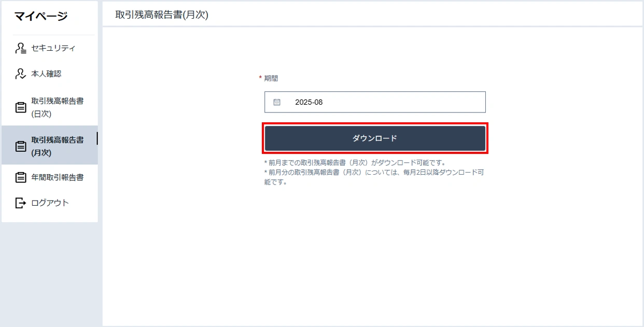Open 取引残高報告書(日次) menu item
Image resolution: width=644 pixels, height=327 pixels.
click(x=49, y=107)
